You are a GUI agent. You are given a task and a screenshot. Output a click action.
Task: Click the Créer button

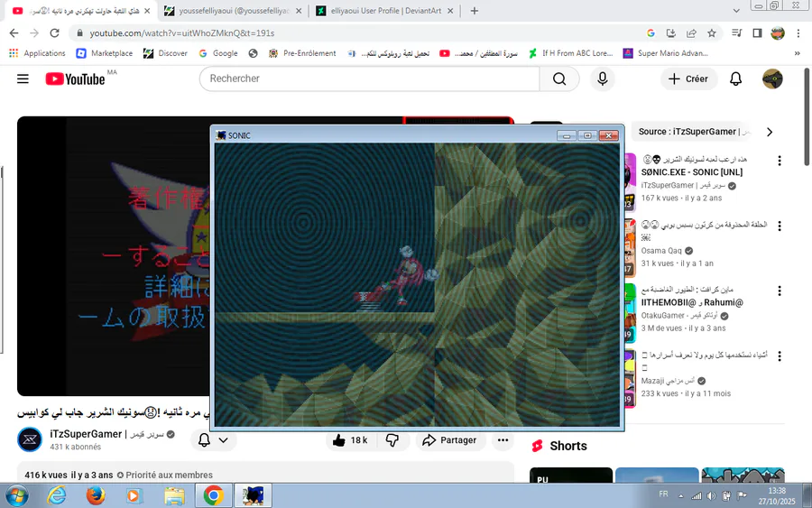tap(688, 79)
